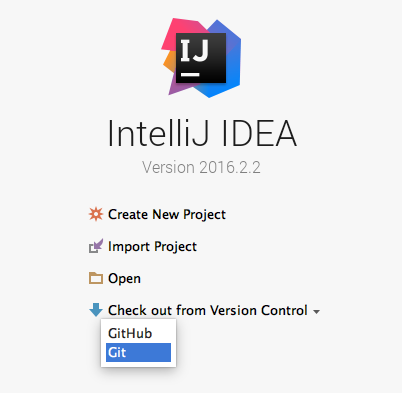Click the Open link text
Image resolution: width=402 pixels, height=393 pixels.
coord(124,279)
